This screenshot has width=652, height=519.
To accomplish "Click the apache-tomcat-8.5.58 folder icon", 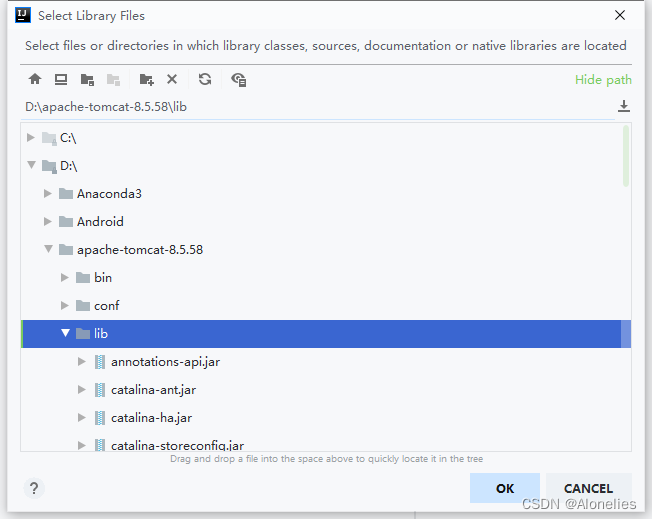I will click(x=66, y=250).
